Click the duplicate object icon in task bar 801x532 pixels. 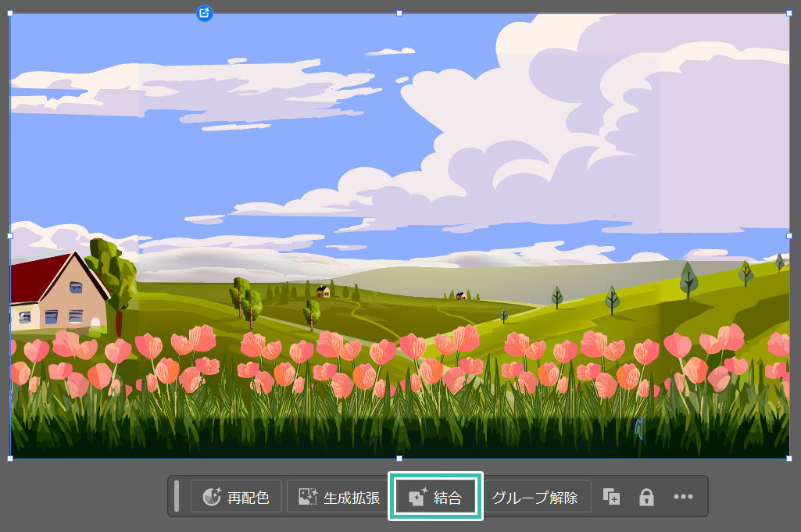[x=611, y=497]
